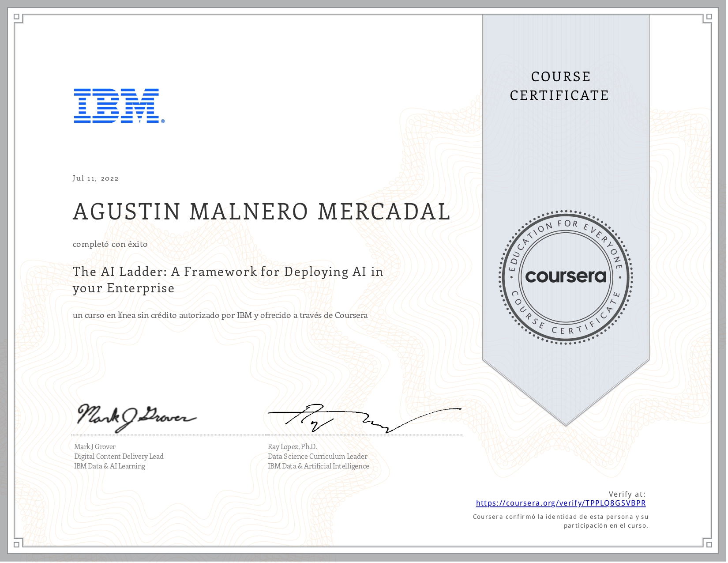Click 'Coursera confirmó la identidad' notice

(x=561, y=521)
